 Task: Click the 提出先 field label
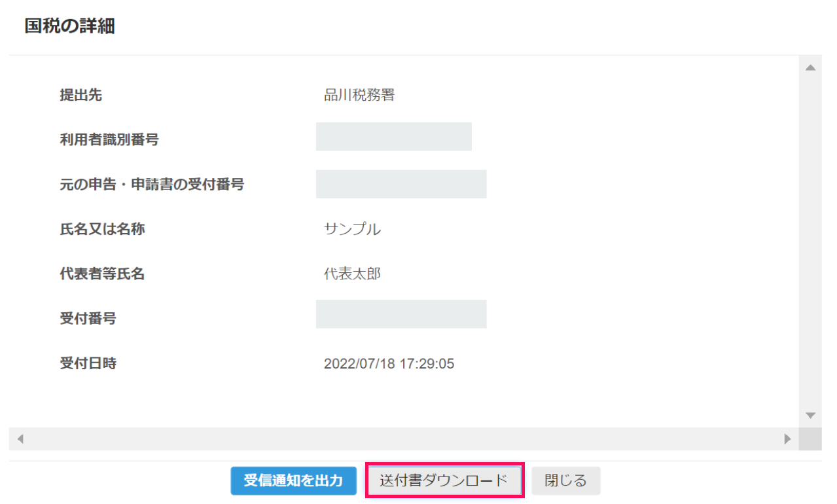[80, 96]
